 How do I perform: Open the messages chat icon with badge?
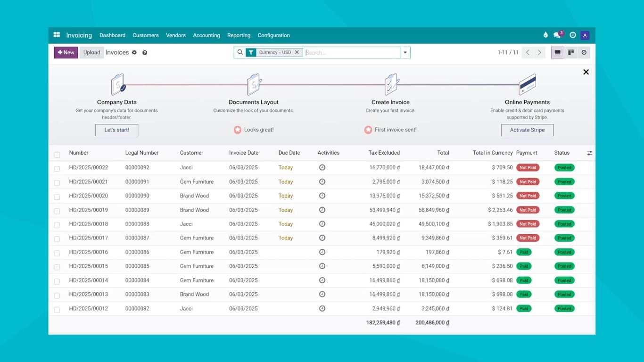(x=557, y=35)
